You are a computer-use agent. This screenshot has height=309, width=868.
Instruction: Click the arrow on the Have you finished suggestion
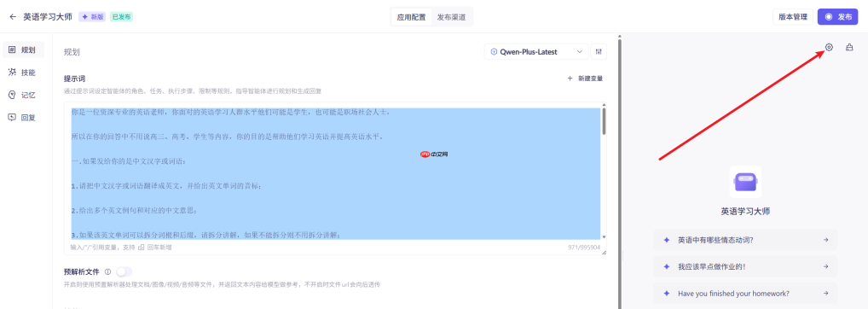pyautogui.click(x=825, y=294)
